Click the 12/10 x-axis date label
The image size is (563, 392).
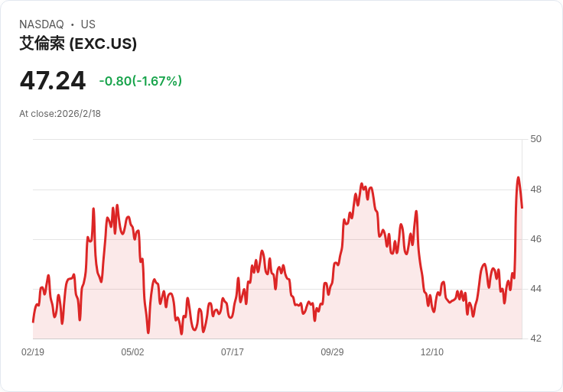click(432, 352)
